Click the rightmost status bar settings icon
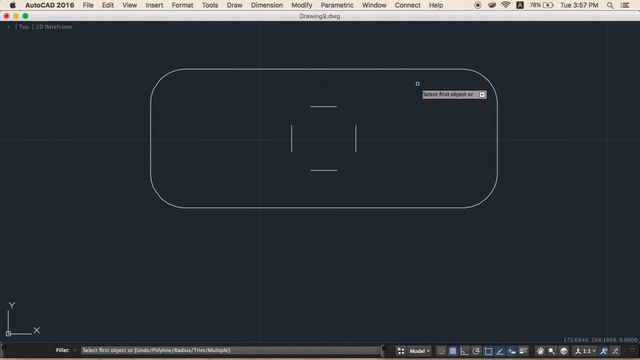Image resolution: width=640 pixels, height=360 pixels. 632,351
